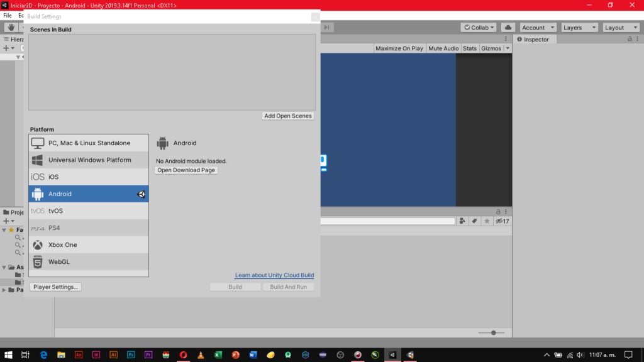This screenshot has width=644, height=362.
Task: Select tvOS platform
Action: [x=89, y=211]
